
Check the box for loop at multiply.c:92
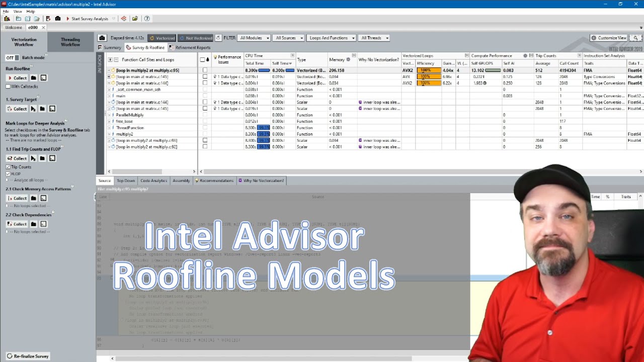click(205, 147)
